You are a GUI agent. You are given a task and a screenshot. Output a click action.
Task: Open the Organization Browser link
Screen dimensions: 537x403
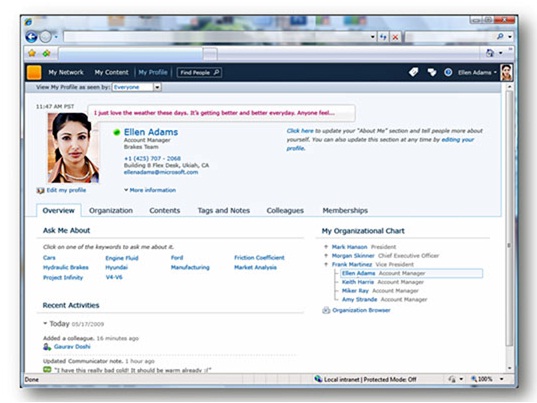pos(361,310)
